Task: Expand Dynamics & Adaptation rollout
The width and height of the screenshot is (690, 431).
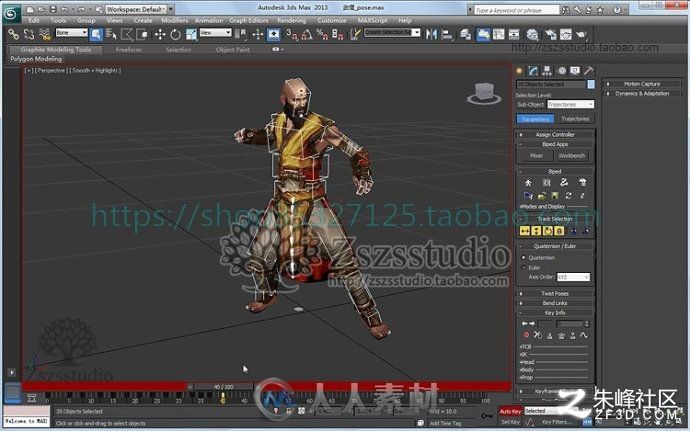Action: click(642, 93)
